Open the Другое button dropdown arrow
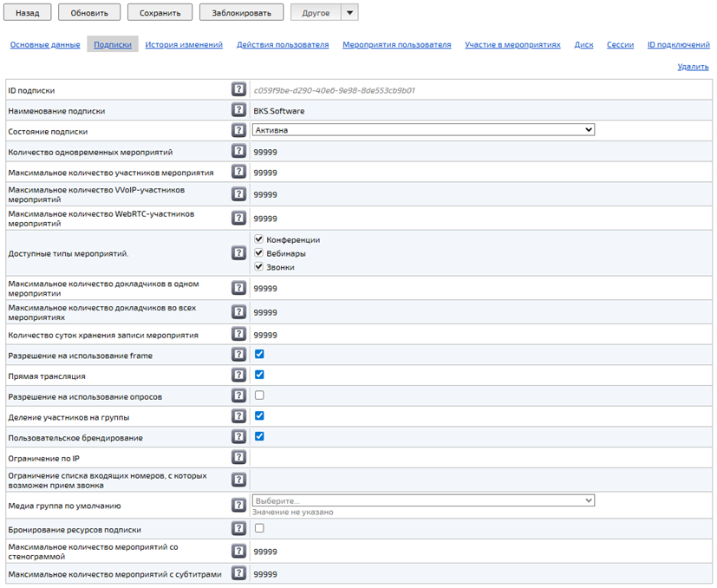The width and height of the screenshot is (717, 588). coord(349,13)
